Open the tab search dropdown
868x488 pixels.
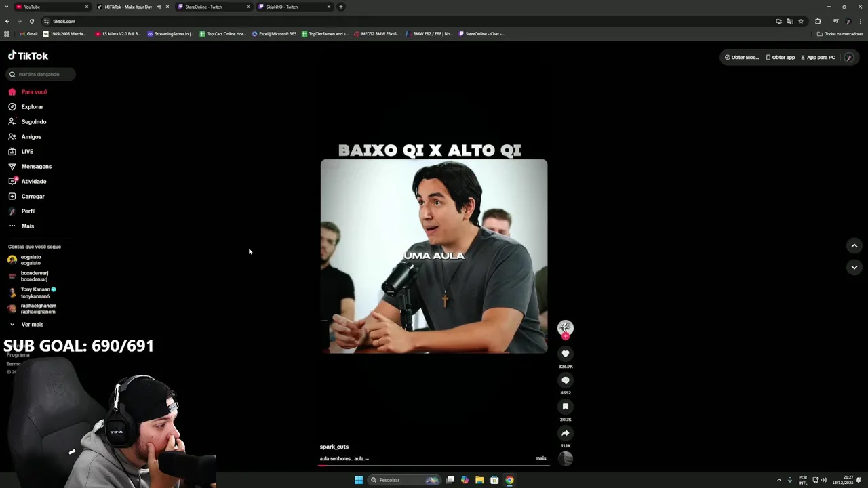pyautogui.click(x=7, y=7)
